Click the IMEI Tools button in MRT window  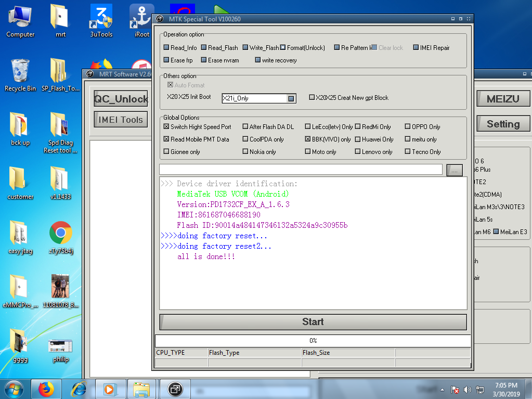click(121, 120)
